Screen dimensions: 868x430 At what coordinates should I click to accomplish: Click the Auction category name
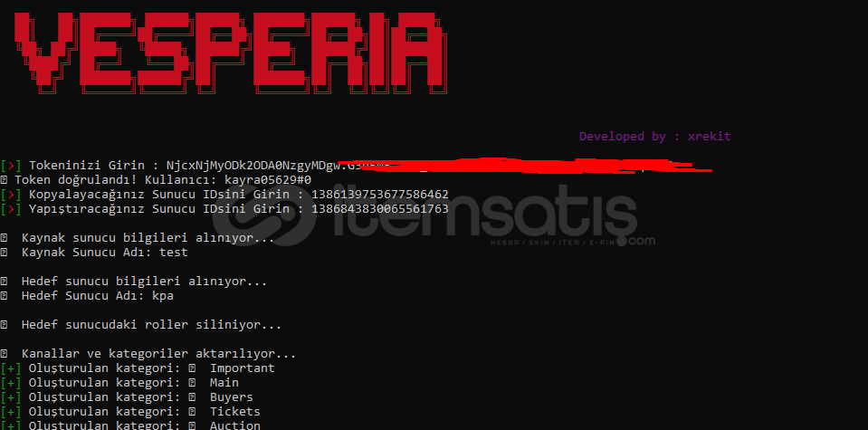tap(234, 425)
